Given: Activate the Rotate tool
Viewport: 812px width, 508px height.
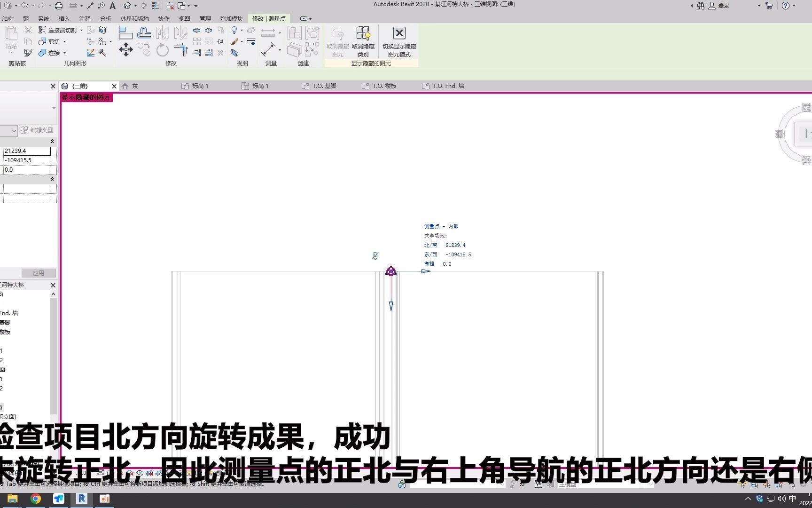Looking at the screenshot, I should [x=163, y=51].
